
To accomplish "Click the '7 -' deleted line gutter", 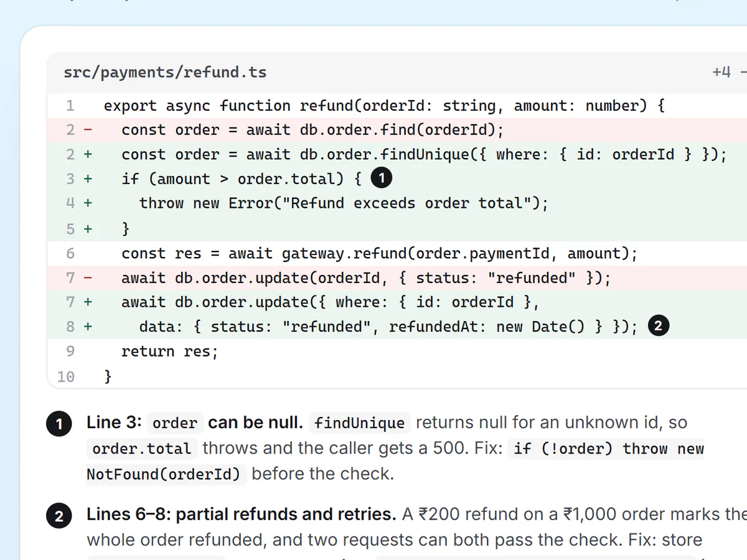I will tap(79, 278).
